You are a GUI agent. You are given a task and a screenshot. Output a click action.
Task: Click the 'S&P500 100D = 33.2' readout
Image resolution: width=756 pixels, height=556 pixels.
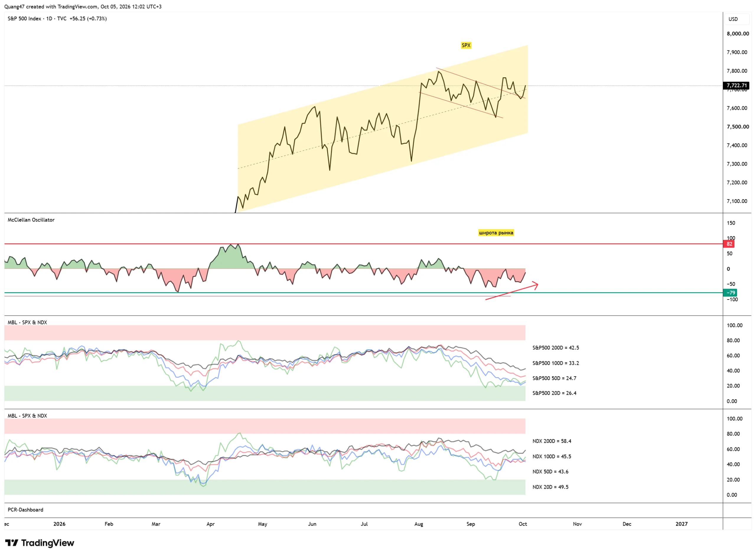click(556, 363)
